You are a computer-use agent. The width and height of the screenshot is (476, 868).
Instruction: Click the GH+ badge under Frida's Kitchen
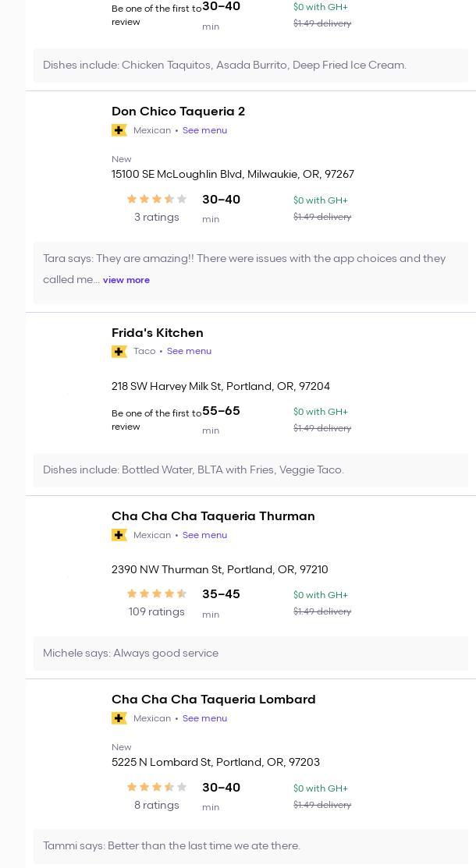pos(119,352)
